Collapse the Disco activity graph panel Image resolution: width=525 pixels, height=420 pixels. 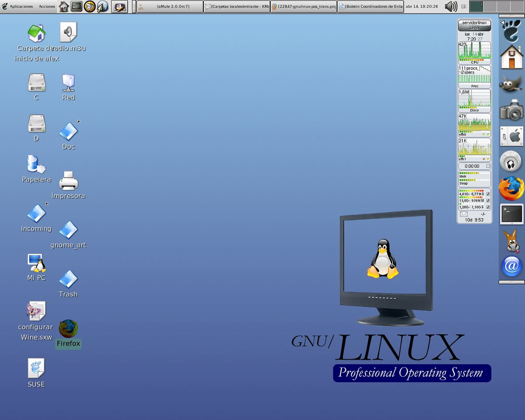point(474,110)
